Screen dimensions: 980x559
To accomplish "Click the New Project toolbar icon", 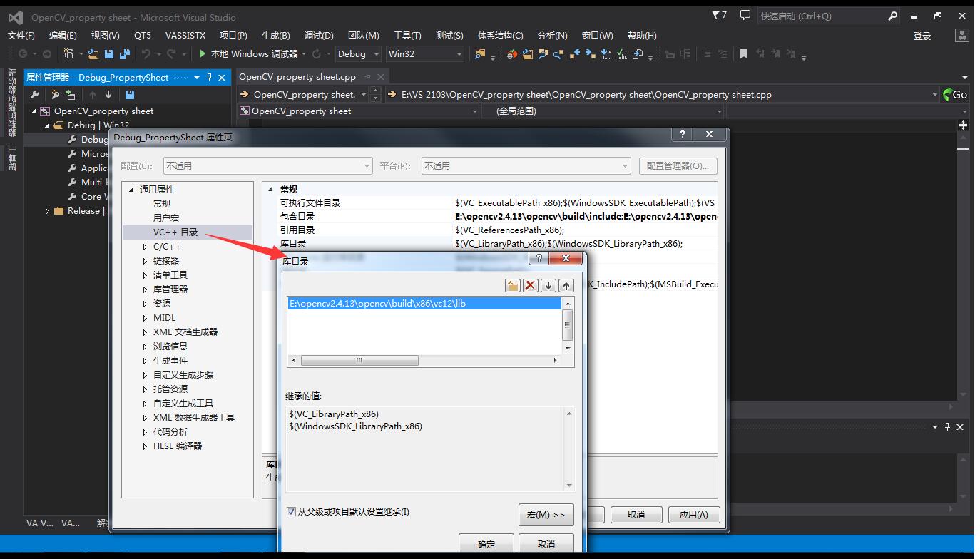I will (x=69, y=54).
